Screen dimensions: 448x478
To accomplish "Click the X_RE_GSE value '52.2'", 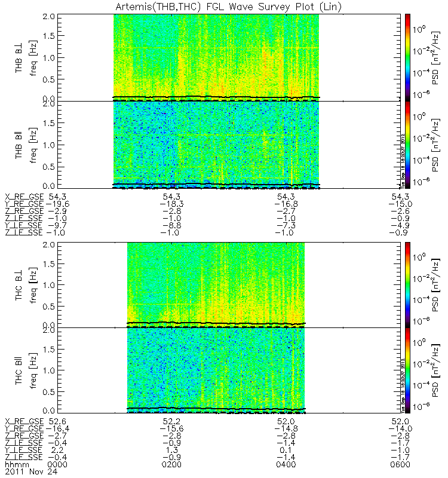I will click(x=171, y=422).
